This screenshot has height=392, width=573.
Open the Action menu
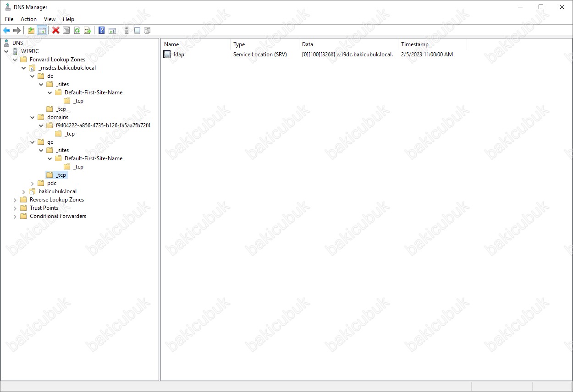pos(28,19)
